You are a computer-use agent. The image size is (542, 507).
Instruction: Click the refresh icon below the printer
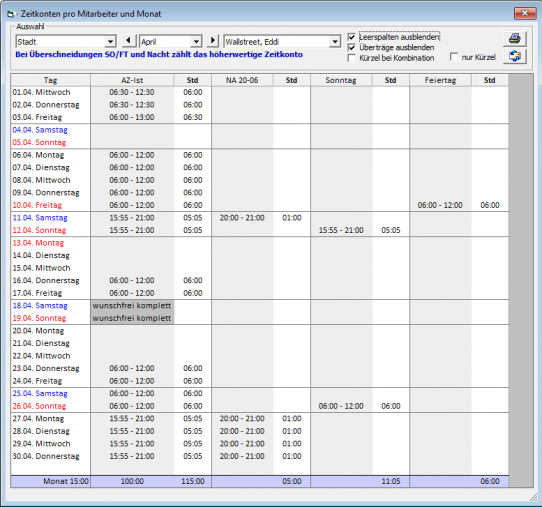514,56
